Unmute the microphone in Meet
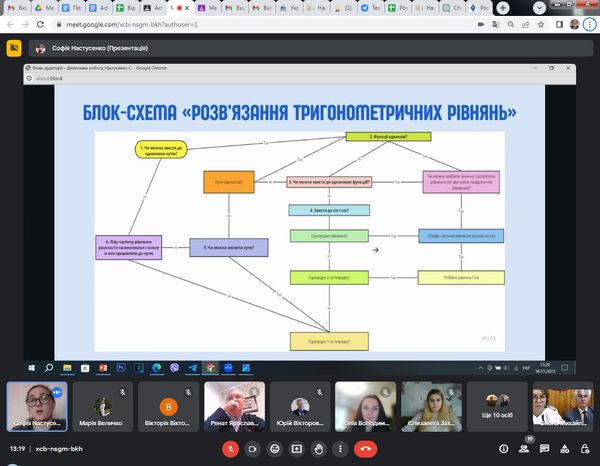This screenshot has height=466, width=600. pos(231,449)
